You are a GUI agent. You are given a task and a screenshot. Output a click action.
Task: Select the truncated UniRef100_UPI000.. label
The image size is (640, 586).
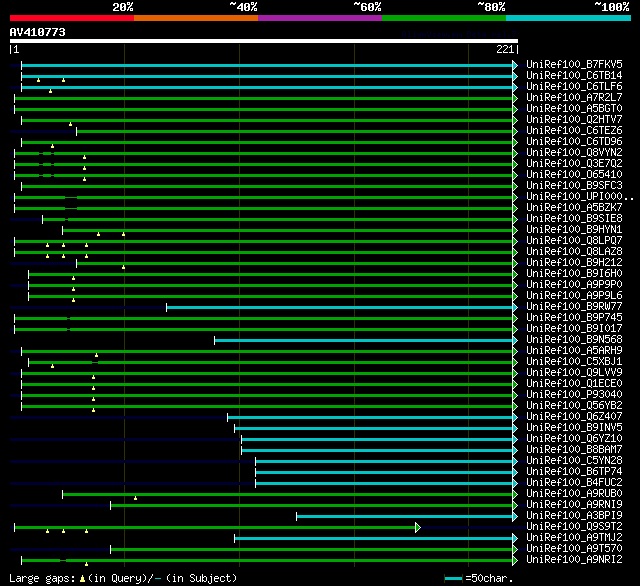[x=580, y=197]
